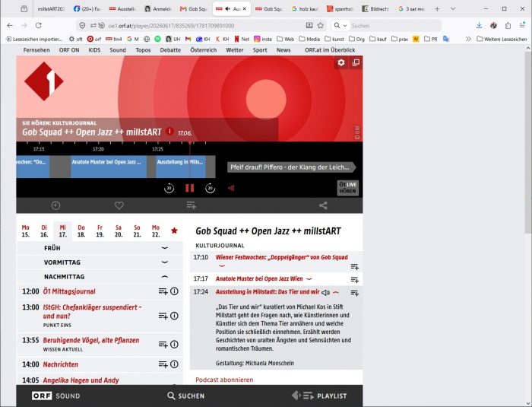Select the Sa 20. day tab

[x=119, y=231]
